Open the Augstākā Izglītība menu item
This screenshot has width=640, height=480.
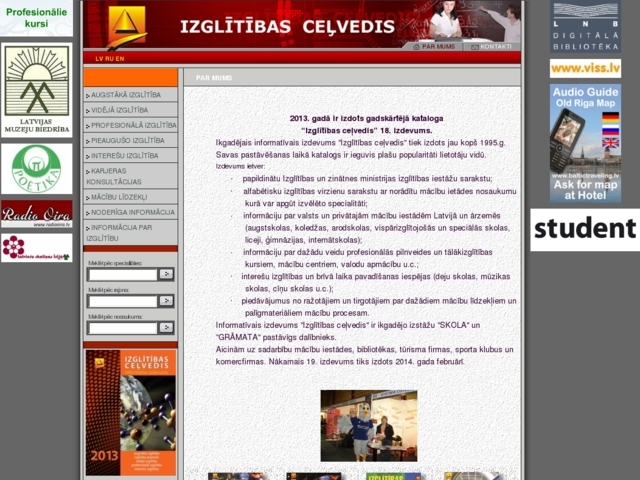(x=131, y=95)
